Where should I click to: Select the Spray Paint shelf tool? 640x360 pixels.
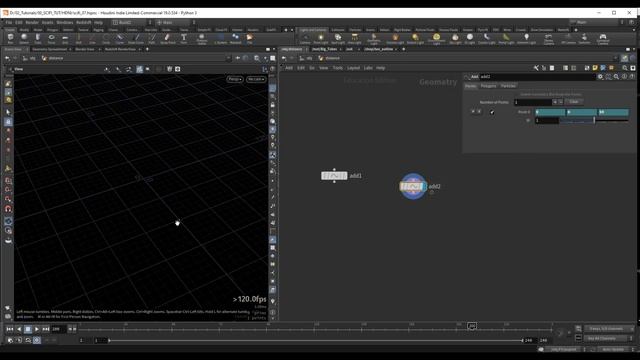click(167, 38)
